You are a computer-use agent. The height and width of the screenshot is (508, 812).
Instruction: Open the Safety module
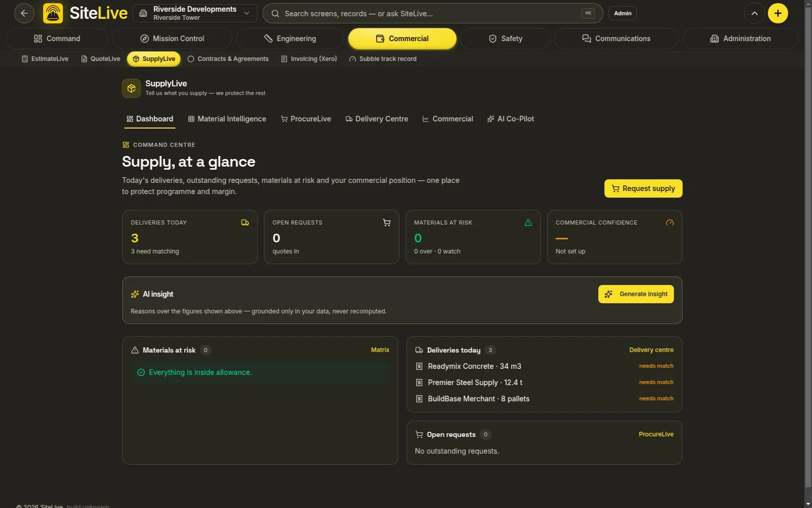click(505, 39)
